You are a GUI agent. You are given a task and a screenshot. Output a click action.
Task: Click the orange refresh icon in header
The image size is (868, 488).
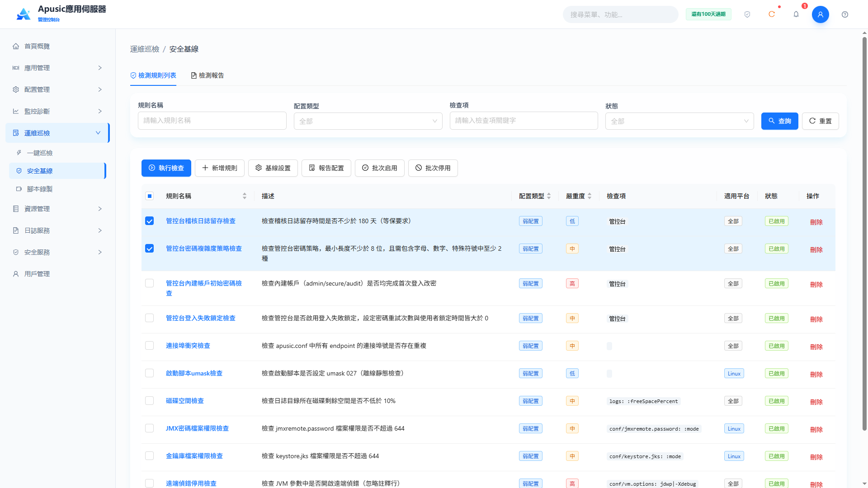click(772, 14)
